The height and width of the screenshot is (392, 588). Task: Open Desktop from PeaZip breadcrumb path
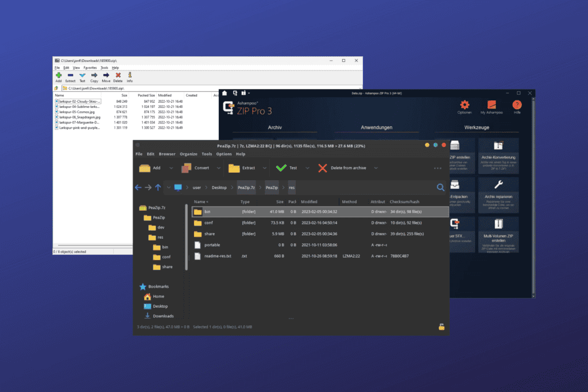(x=220, y=187)
